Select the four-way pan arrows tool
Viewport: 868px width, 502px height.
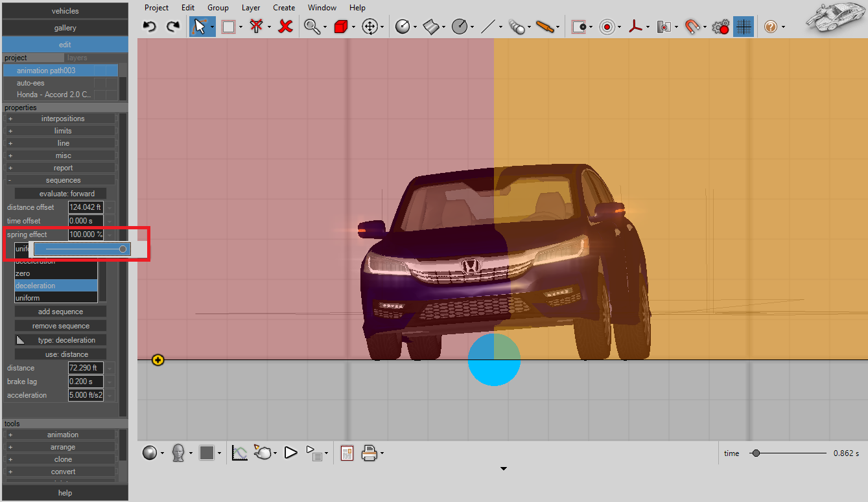pos(369,27)
